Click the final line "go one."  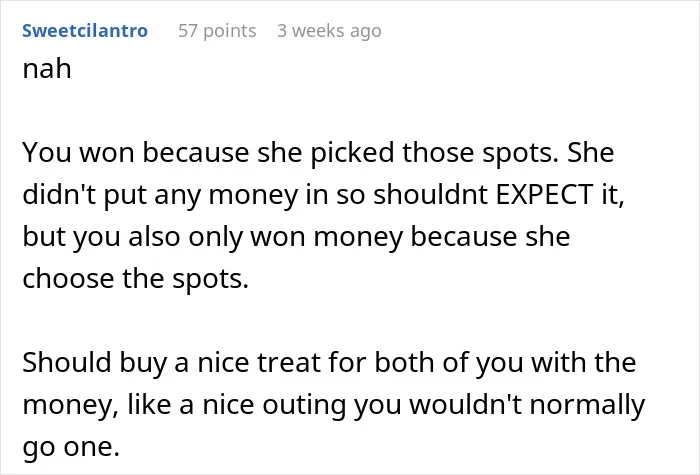(x=71, y=447)
